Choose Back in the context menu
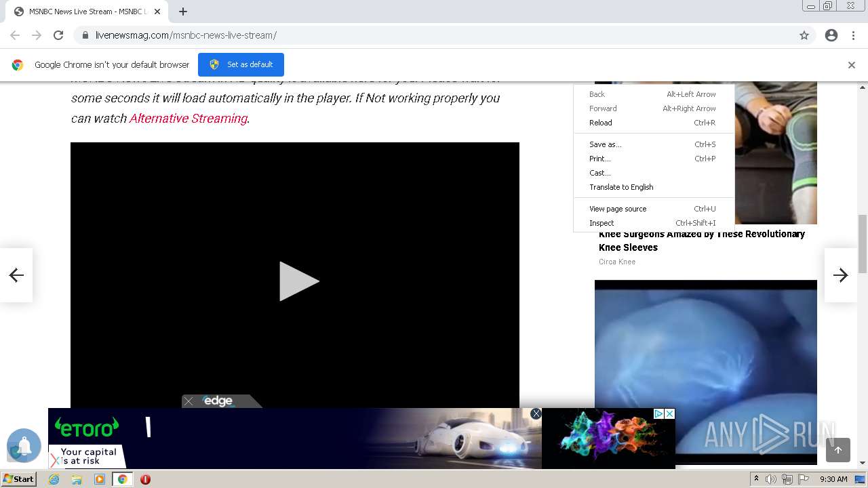This screenshot has height=488, width=868. pos(654,94)
